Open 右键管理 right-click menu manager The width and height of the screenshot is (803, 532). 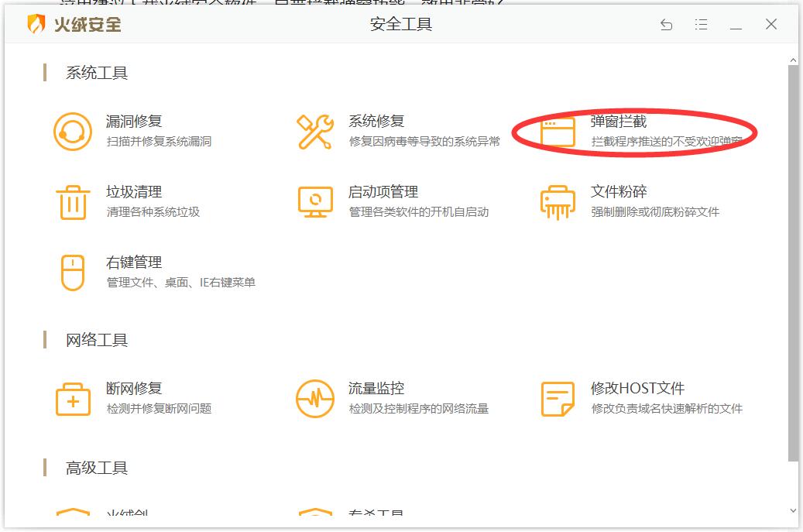pos(108,272)
